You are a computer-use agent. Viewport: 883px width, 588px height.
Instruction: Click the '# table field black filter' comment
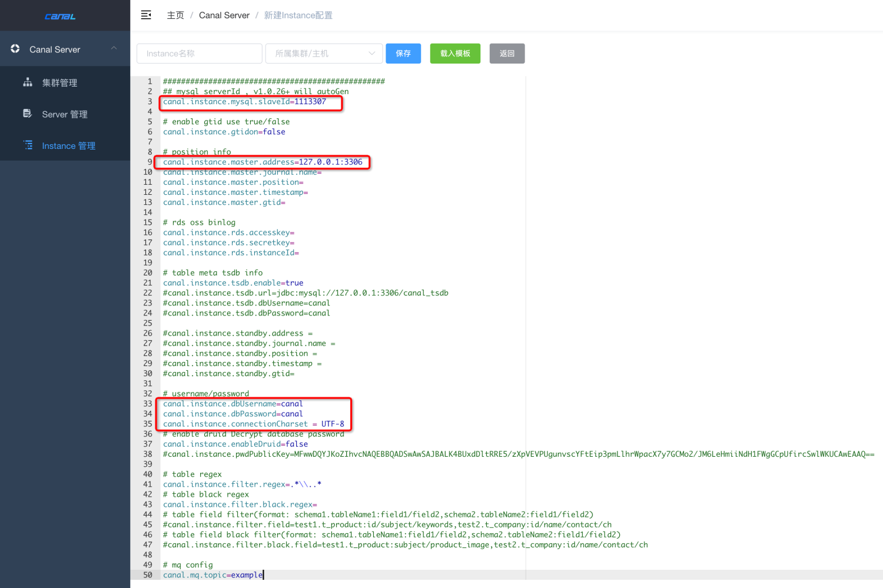pyautogui.click(x=392, y=535)
